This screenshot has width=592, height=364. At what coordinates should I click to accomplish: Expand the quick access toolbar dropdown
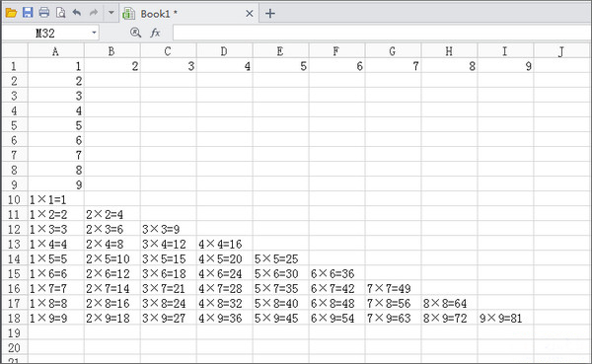(111, 13)
